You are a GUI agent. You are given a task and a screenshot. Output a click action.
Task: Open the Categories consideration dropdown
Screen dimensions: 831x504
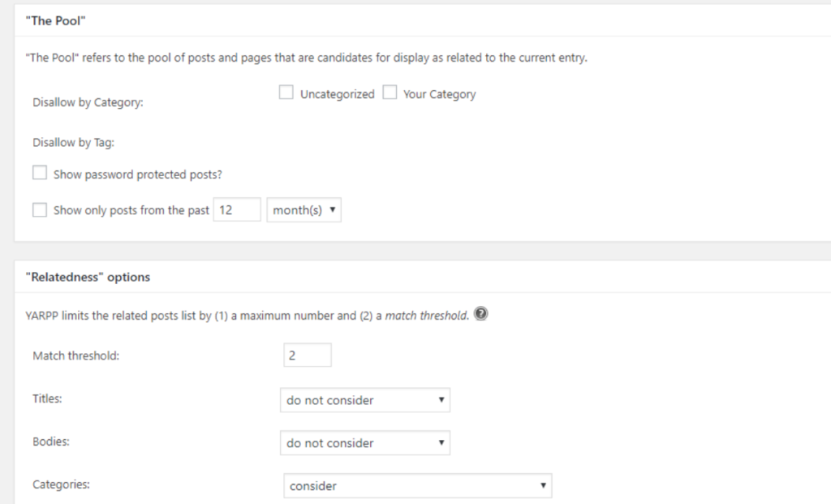417,486
